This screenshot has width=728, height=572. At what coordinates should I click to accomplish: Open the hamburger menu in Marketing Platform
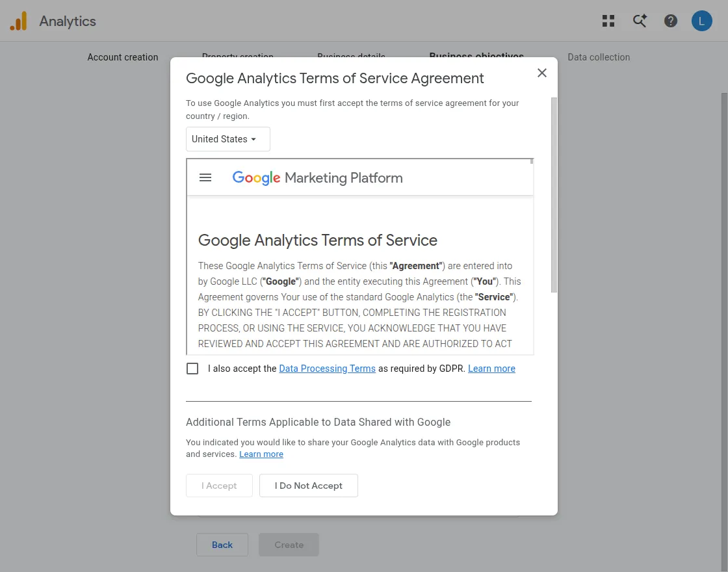205,177
